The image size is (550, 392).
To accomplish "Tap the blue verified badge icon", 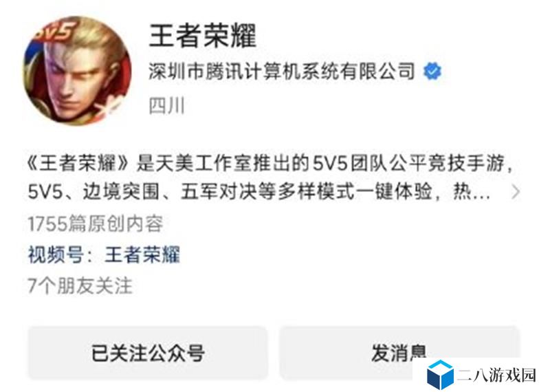I will click(432, 72).
